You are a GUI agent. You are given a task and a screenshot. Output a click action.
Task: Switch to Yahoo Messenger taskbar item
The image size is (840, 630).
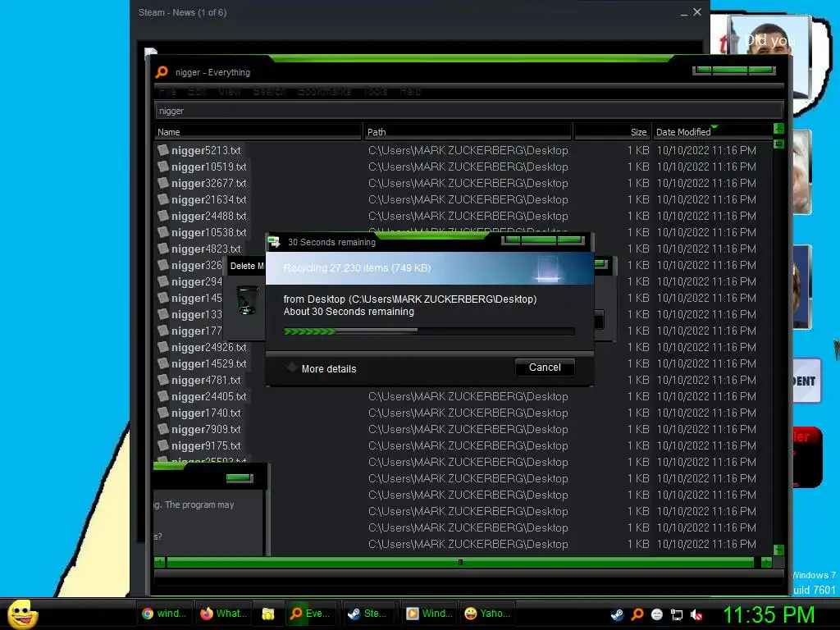point(486,614)
